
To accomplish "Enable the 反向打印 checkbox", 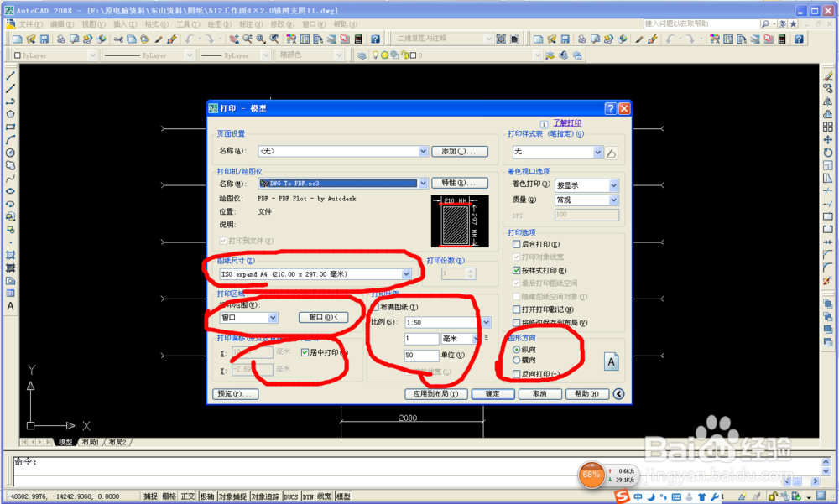I will 516,374.
